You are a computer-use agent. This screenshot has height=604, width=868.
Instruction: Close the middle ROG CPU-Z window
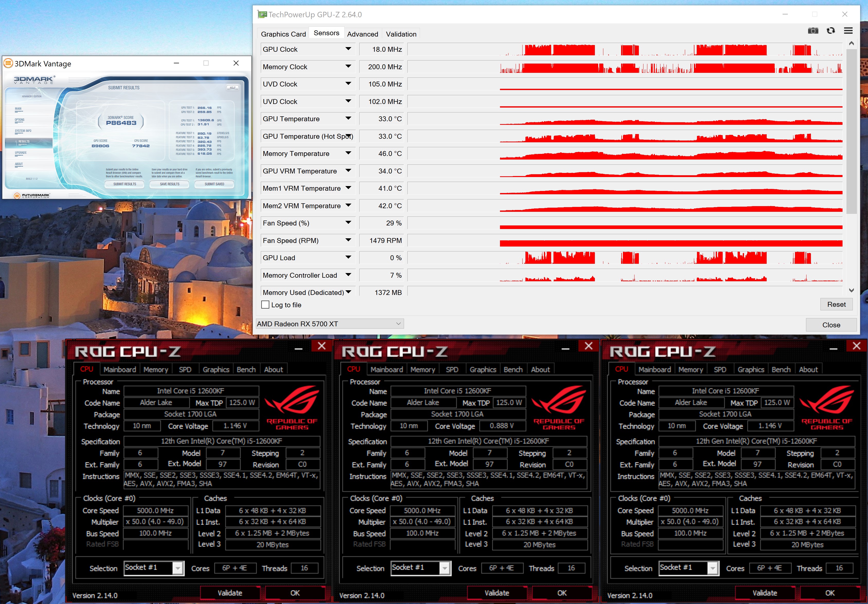(589, 346)
